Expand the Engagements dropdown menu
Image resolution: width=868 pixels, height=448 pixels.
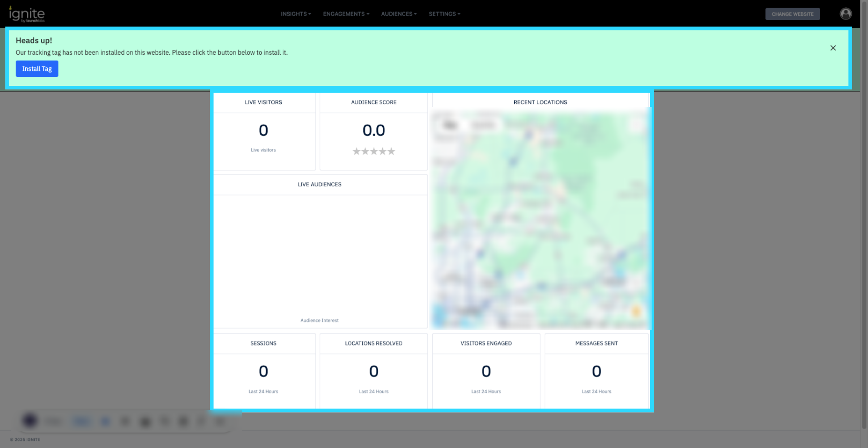(x=346, y=14)
